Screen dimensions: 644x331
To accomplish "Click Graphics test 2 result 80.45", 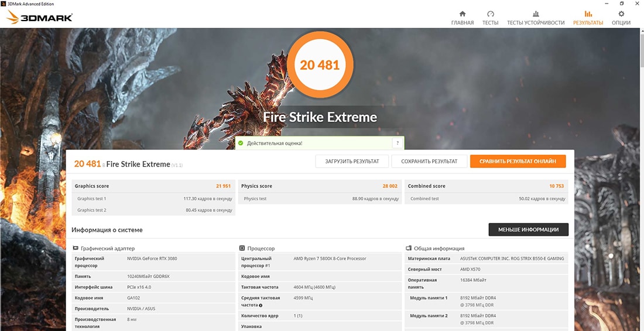I will pyautogui.click(x=209, y=210).
